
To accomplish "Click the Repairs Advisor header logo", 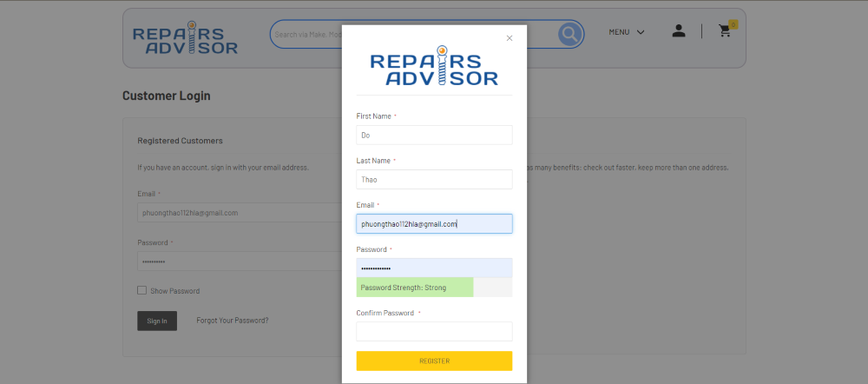I will coord(185,37).
